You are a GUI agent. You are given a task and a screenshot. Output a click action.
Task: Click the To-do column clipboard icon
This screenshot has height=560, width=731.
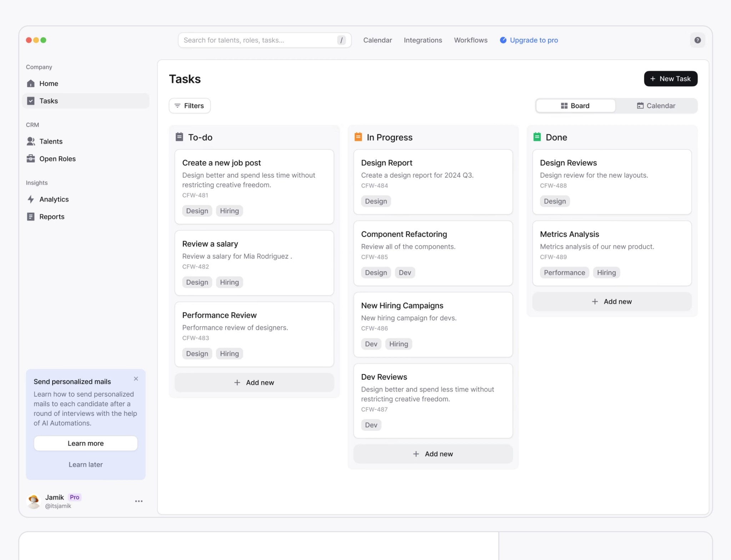179,137
